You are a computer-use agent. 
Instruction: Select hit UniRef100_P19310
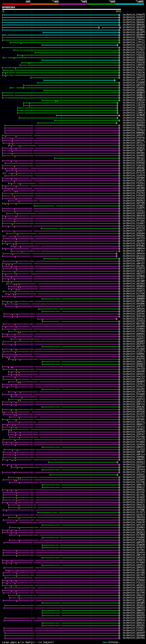[x=134, y=183]
